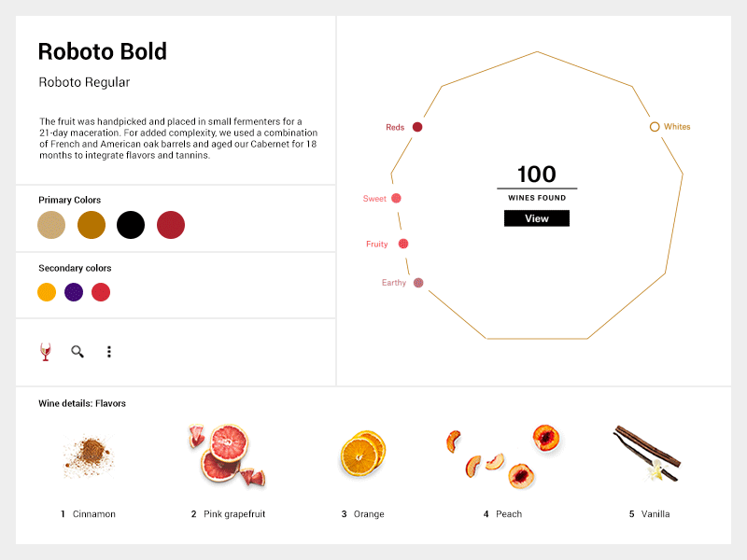Image resolution: width=747 pixels, height=560 pixels.
Task: Open search with the magnifier icon
Action: point(78,352)
